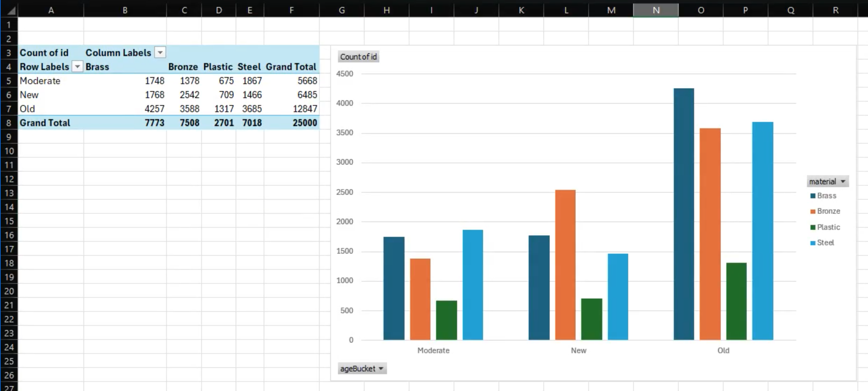Click the 'Moderate' row label cell

point(51,81)
